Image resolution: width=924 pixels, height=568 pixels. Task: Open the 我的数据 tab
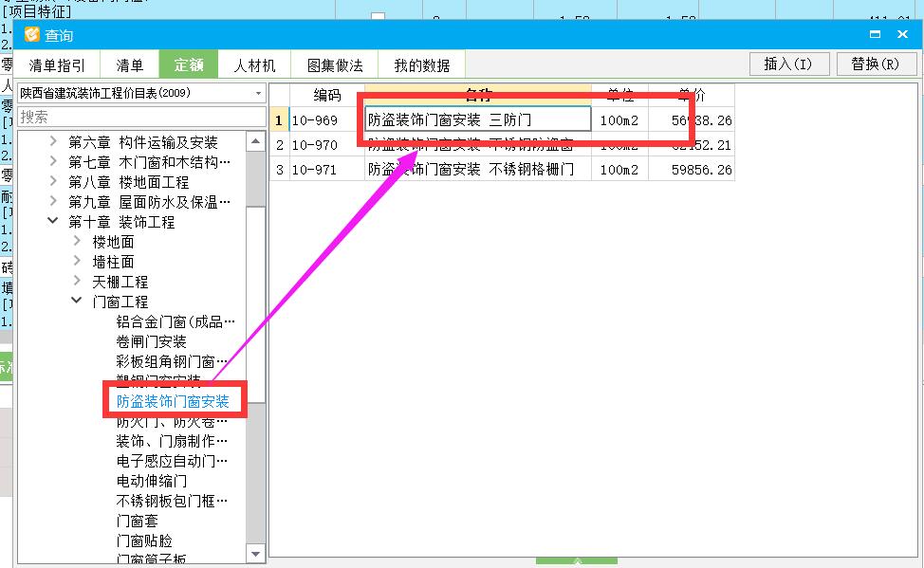point(422,64)
